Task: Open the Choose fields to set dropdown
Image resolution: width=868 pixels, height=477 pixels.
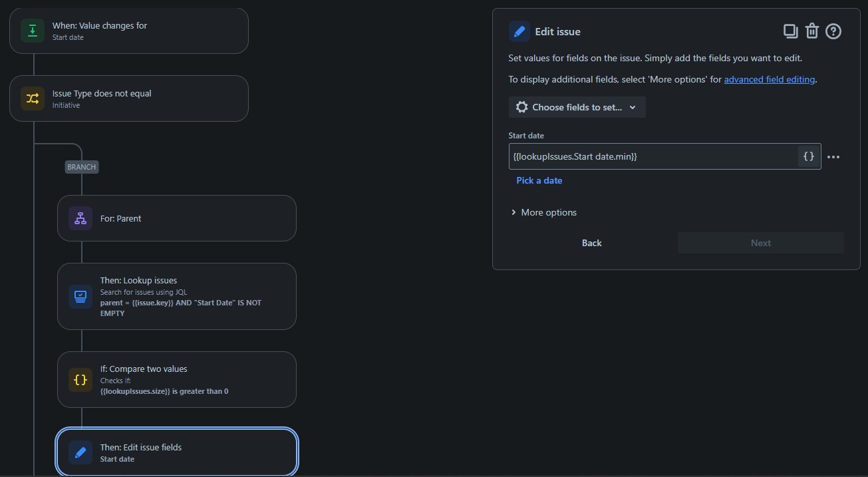Action: click(x=577, y=107)
